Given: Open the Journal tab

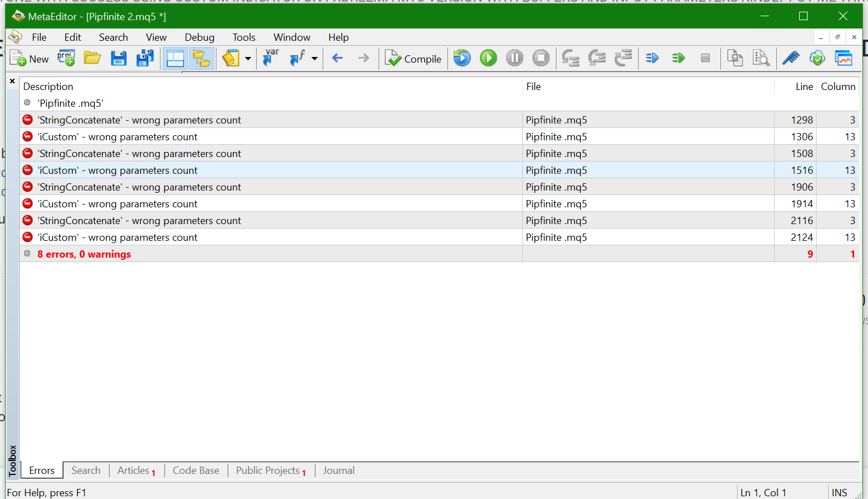Looking at the screenshot, I should (338, 471).
